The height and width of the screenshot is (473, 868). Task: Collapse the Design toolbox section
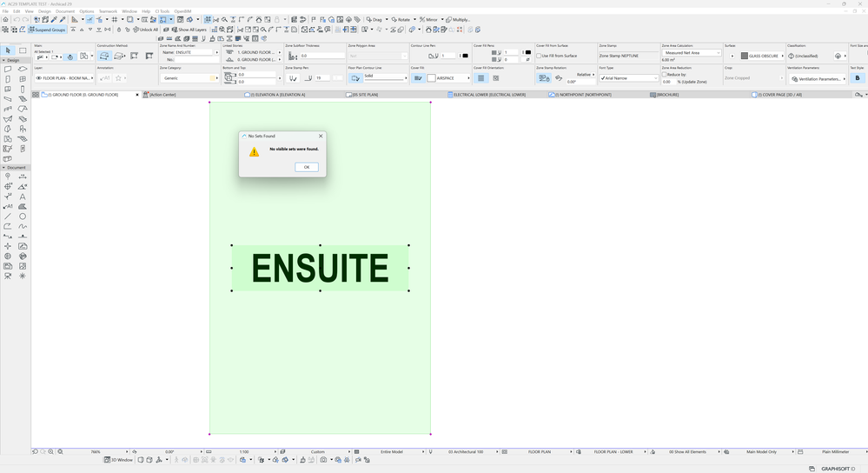pyautogui.click(x=3, y=60)
